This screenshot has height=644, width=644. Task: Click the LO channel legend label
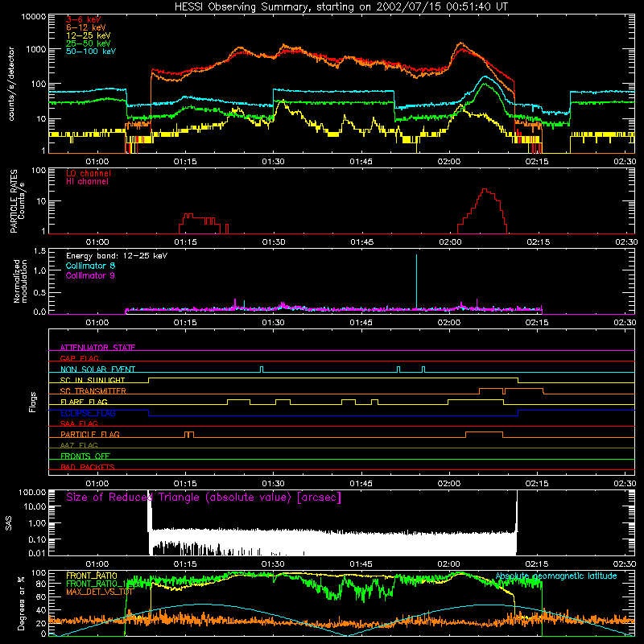pos(89,173)
